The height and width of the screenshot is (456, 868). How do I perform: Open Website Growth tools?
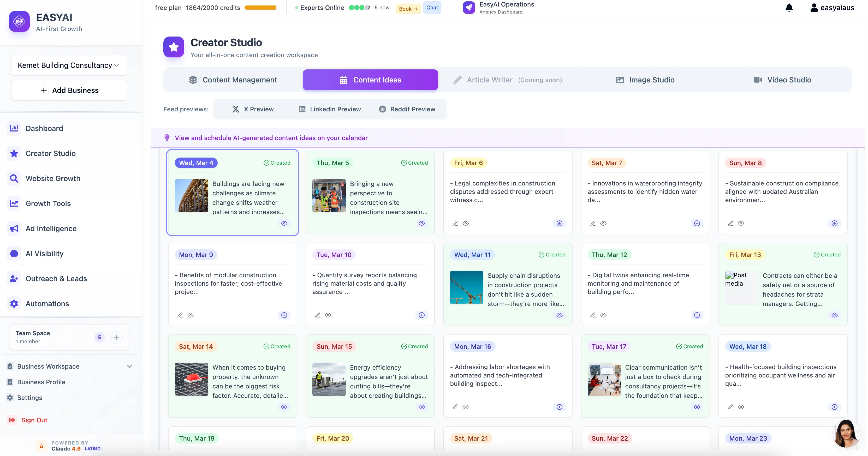53,178
